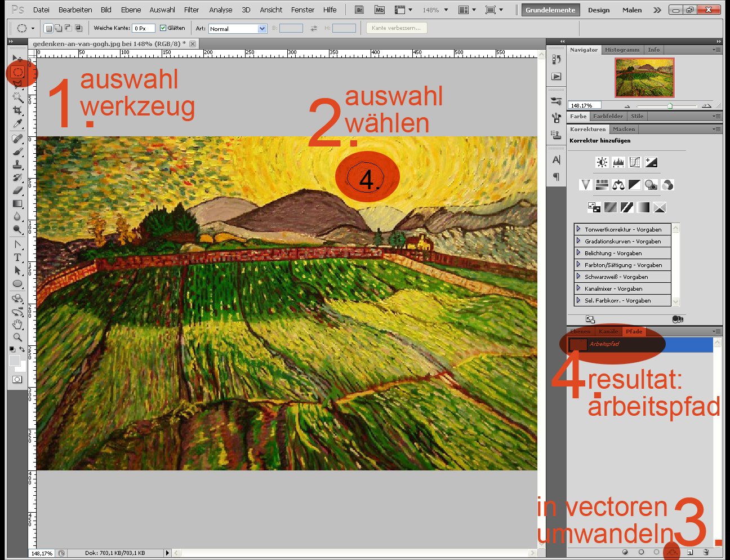730x560 pixels.
Task: Toggle Quick Mask mode
Action: (x=17, y=380)
